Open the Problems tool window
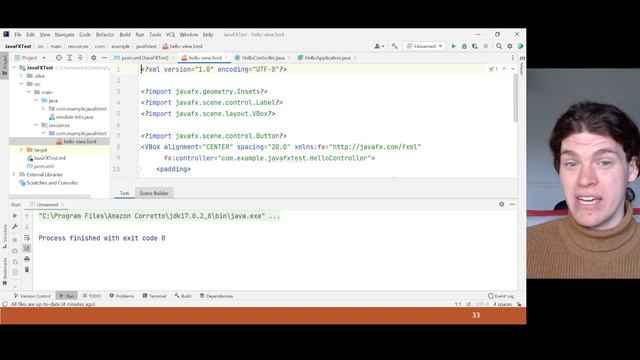Screen dimensions: 640x360 122,296
